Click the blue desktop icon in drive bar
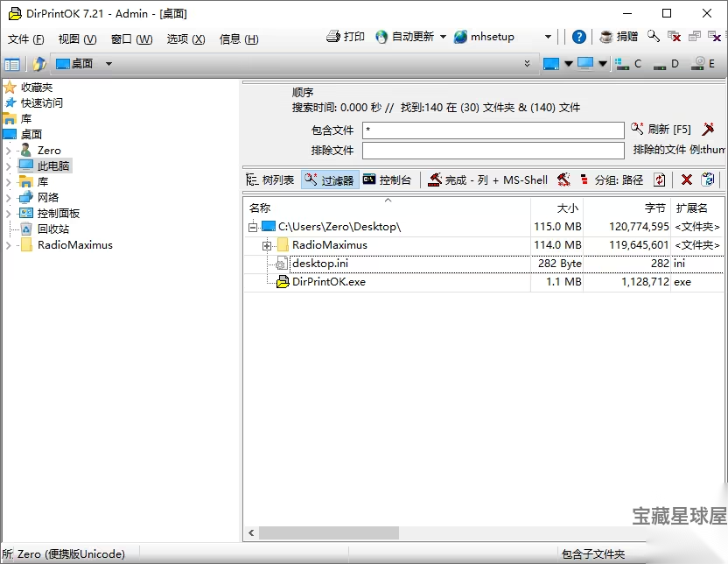The width and height of the screenshot is (728, 564). [x=551, y=64]
